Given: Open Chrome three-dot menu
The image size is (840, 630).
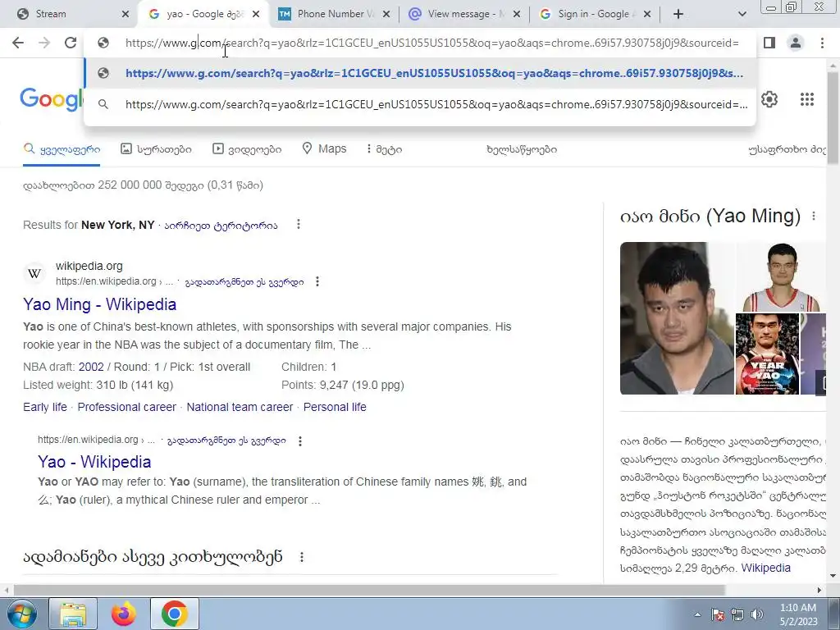Looking at the screenshot, I should coord(822,43).
